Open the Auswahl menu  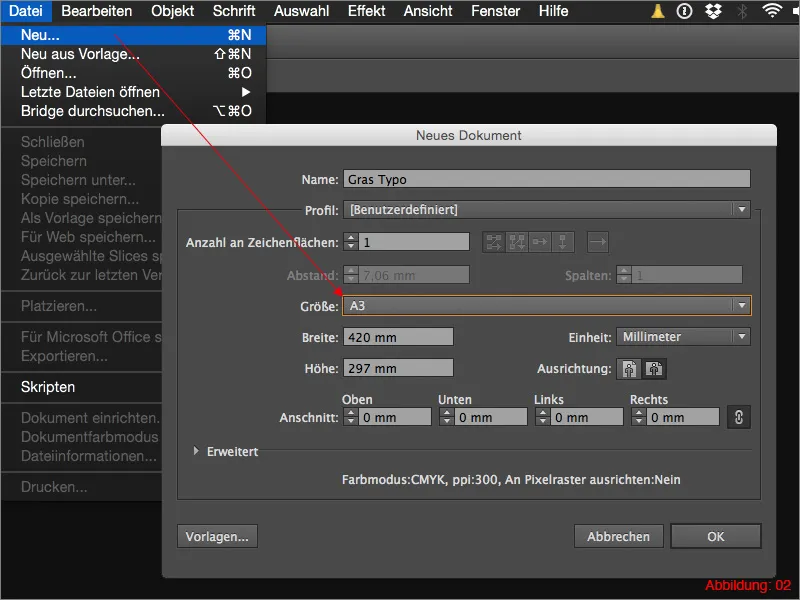pyautogui.click(x=301, y=11)
